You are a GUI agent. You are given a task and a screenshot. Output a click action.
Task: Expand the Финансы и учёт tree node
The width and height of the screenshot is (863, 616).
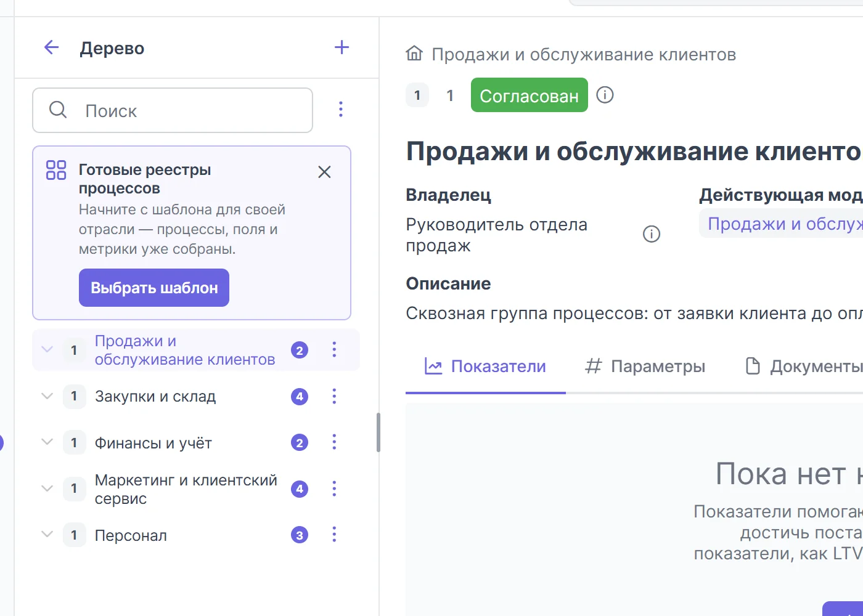(x=47, y=442)
